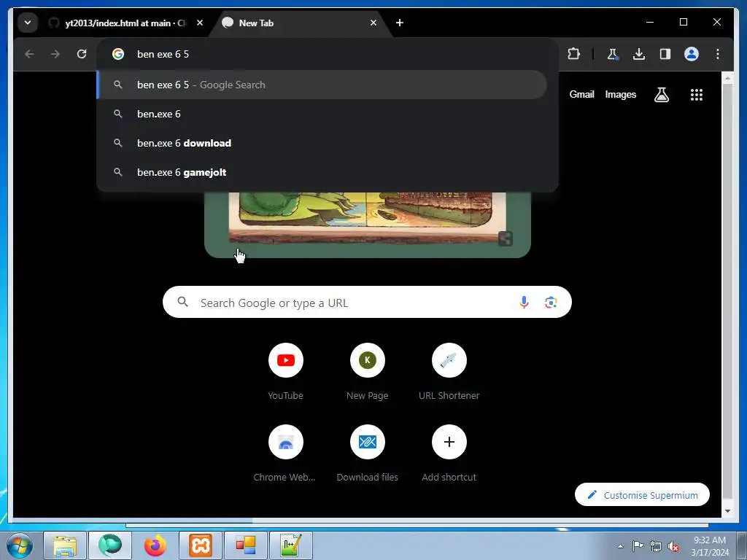Reload the current page
Viewport: 747px width, 560px height.
point(82,54)
